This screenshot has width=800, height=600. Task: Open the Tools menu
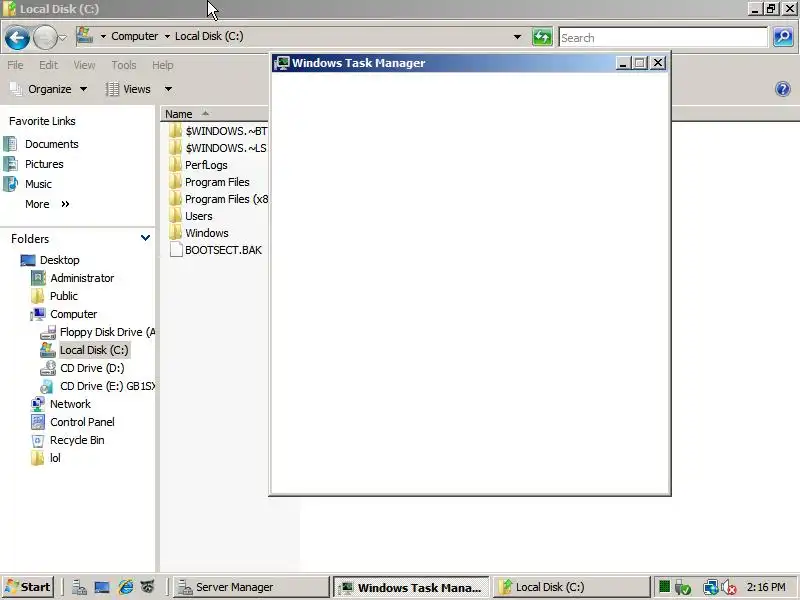coord(124,65)
